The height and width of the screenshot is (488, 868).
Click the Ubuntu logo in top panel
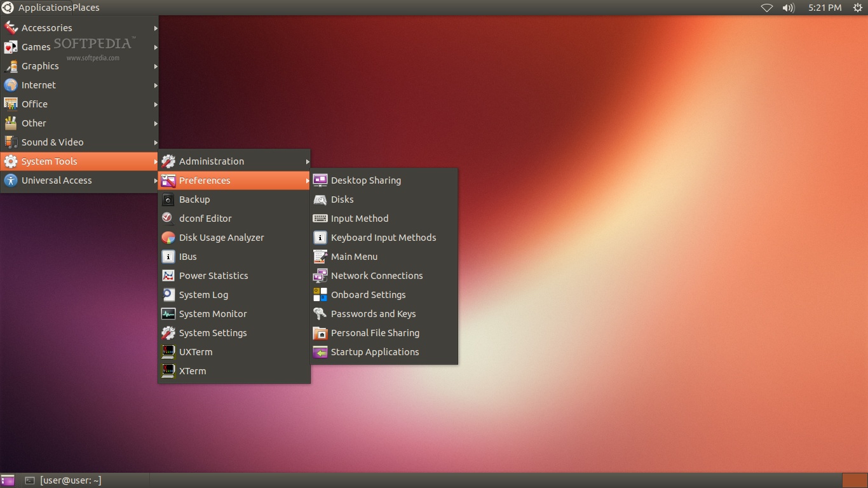coord(8,8)
